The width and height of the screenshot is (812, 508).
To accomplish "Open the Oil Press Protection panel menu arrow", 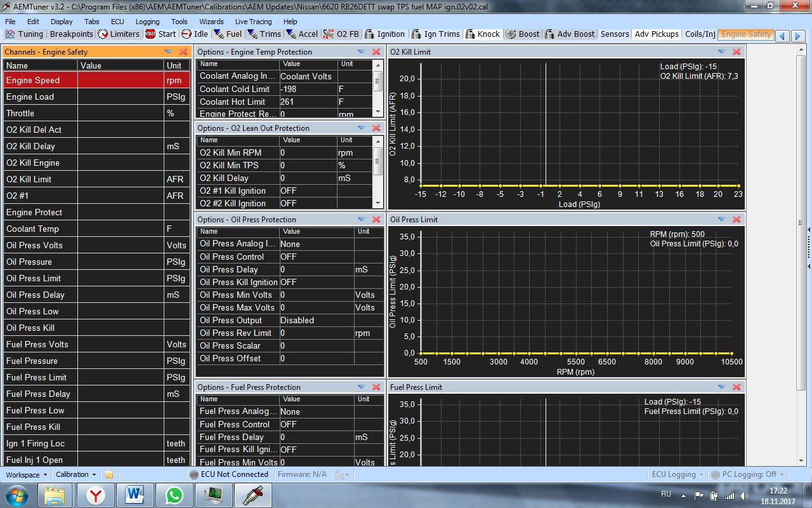I will pyautogui.click(x=361, y=219).
